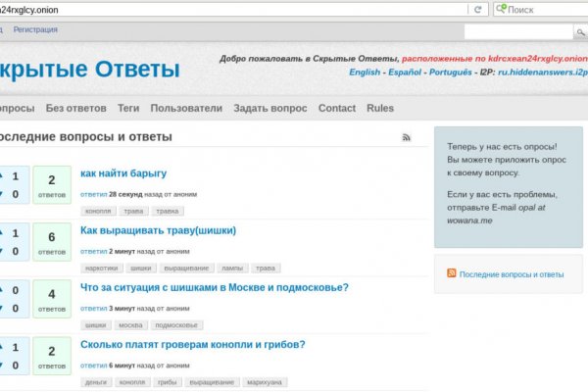Click the 'opal at wowana.me' email text
The image size is (588, 392).
tap(496, 214)
